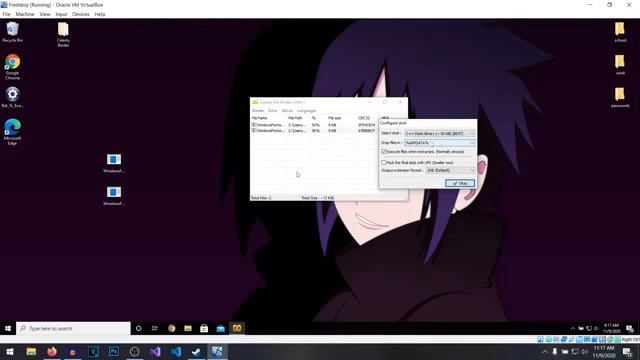Open Photoshop on the host taskbar

coord(114,351)
